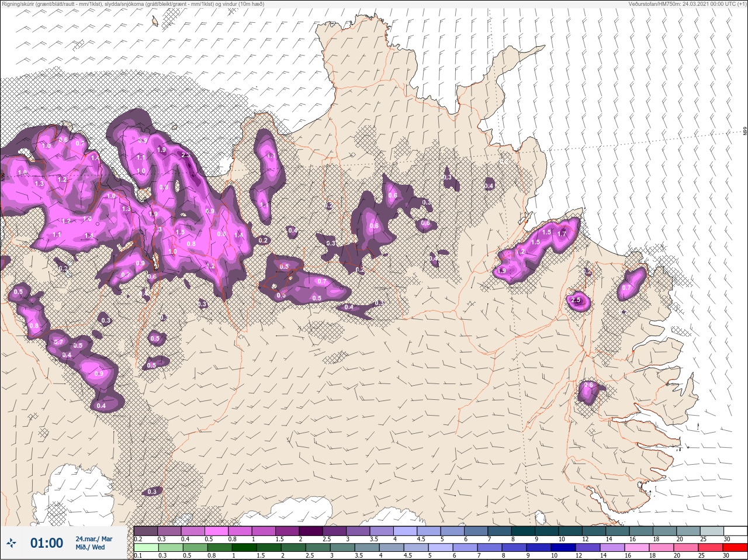The image size is (748, 560).
Task: Select the 'Mið./ Wed' weekday text
Action: tap(90, 547)
